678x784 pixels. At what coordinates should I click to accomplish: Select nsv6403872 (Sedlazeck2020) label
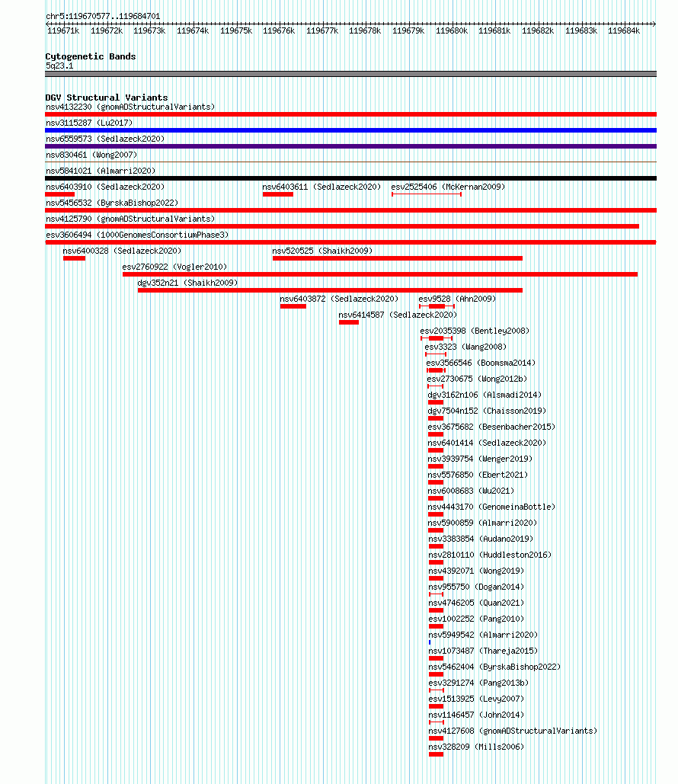339,299
